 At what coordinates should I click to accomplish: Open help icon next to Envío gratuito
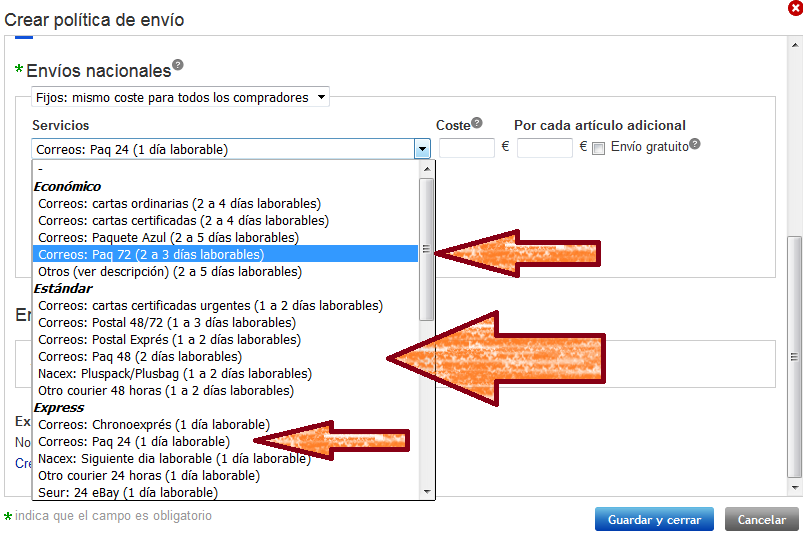coord(694,144)
